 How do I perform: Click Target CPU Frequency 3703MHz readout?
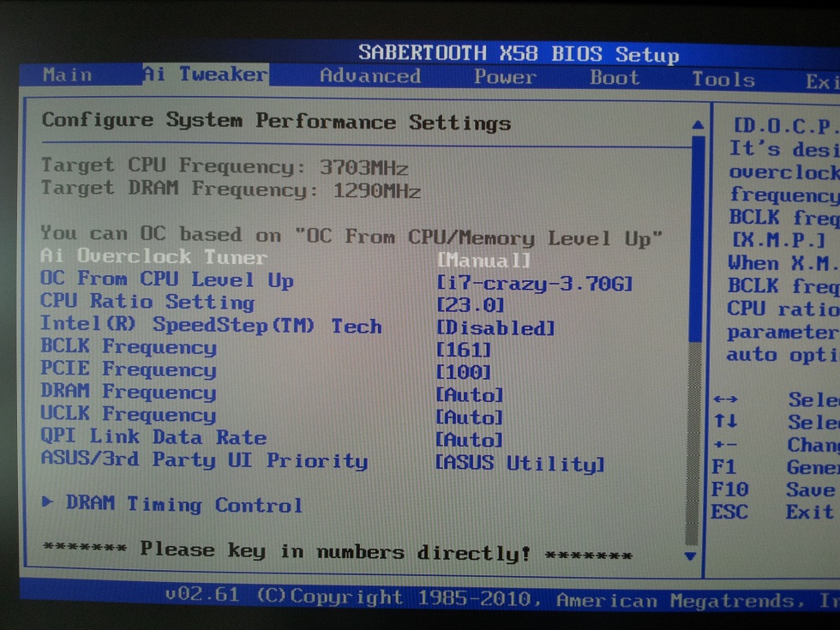tap(225, 166)
